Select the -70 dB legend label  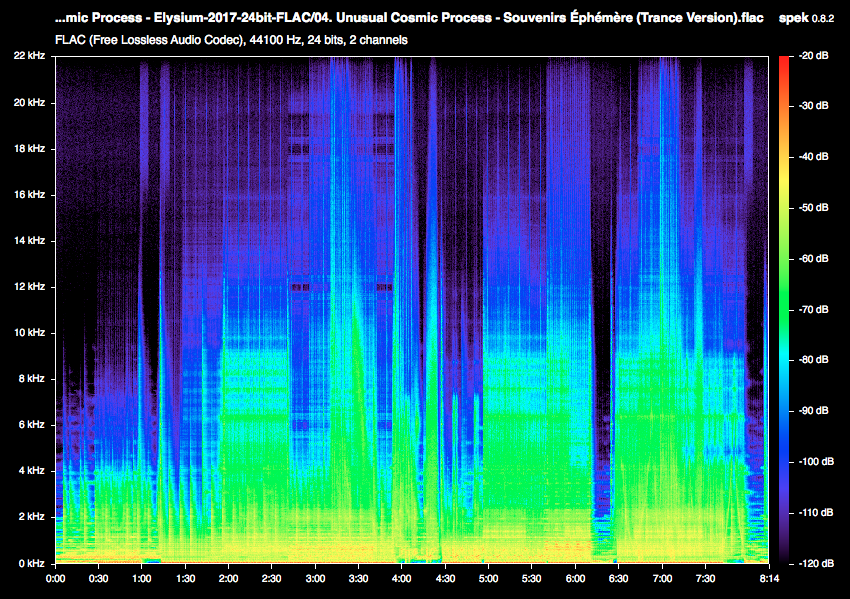pos(814,310)
